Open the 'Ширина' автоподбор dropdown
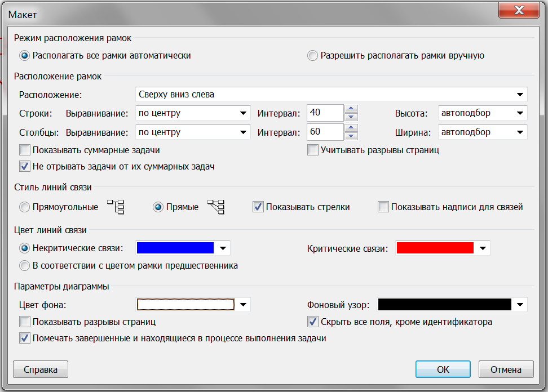The width and height of the screenshot is (548, 392). point(520,133)
